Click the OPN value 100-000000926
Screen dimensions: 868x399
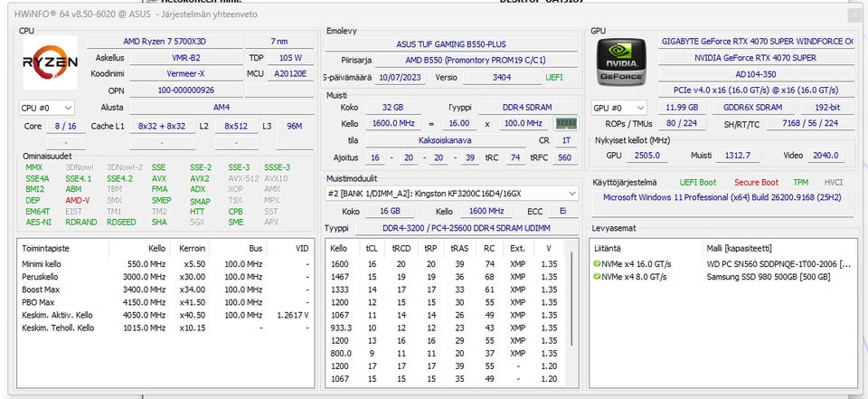click(x=186, y=90)
